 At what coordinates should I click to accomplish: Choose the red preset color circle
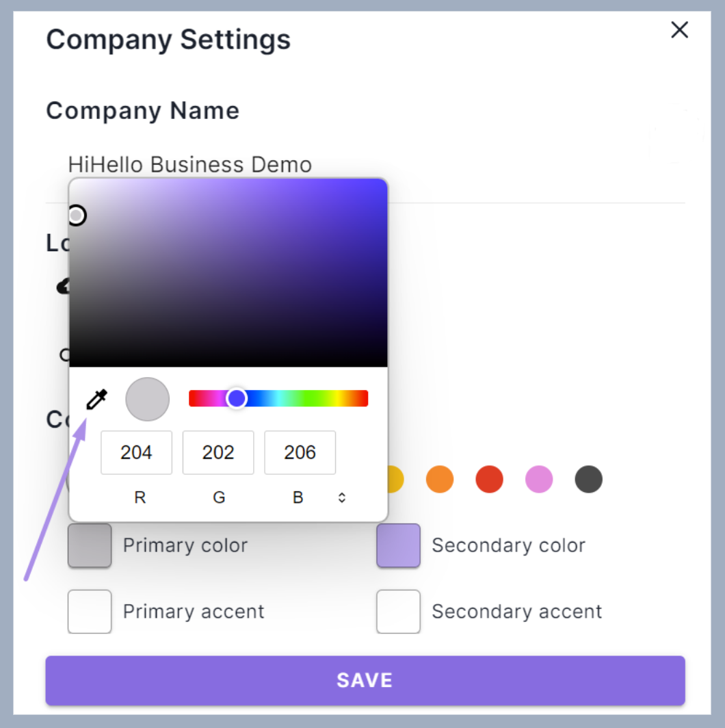489,479
